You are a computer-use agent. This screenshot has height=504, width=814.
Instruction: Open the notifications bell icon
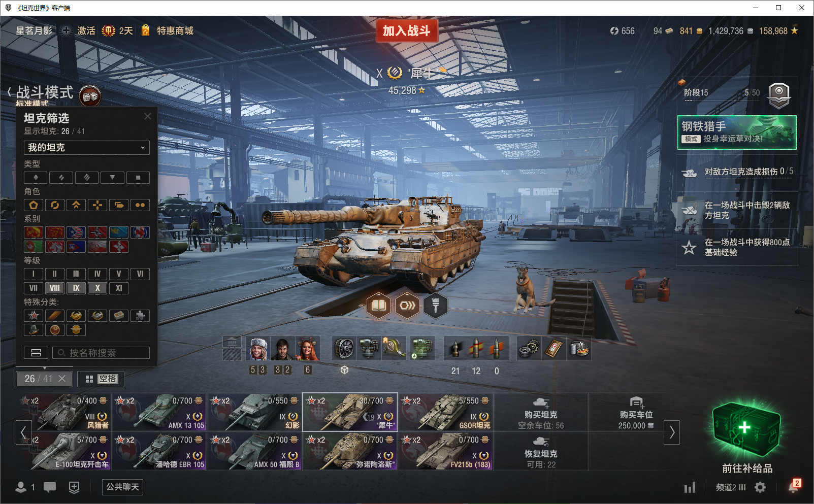(x=794, y=486)
